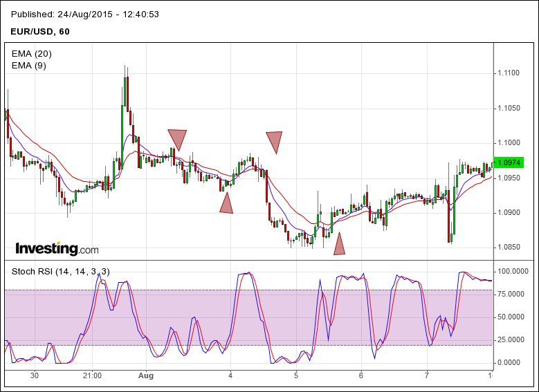539x392 pixels.
Task: Select the 30 date label on time axis
Action: tap(35, 375)
